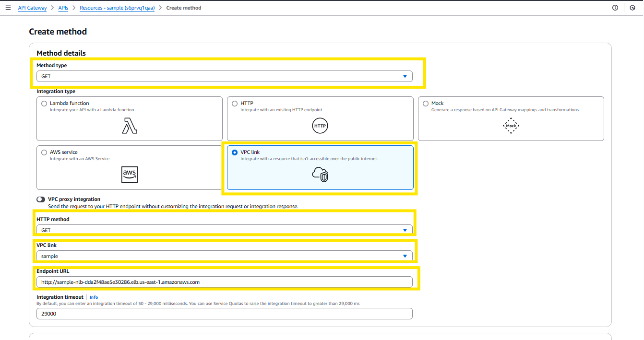Click the Mock diamond icon
This screenshot has width=644, height=340.
[x=511, y=126]
